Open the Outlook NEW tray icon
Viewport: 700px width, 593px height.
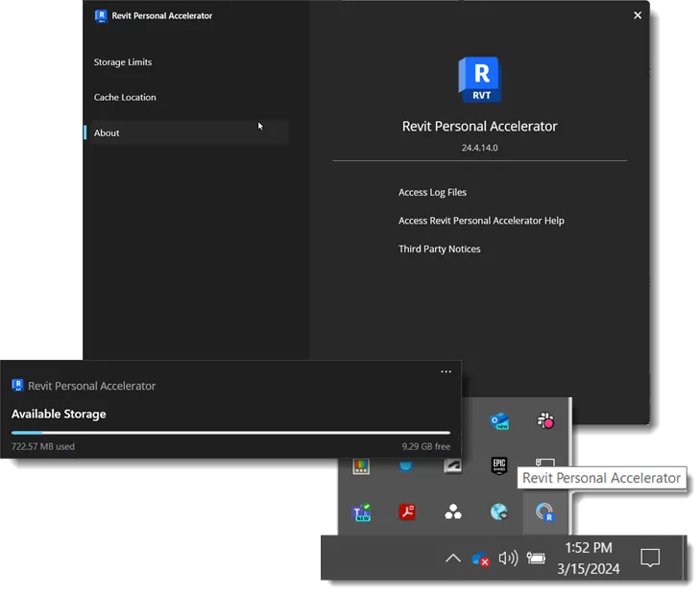[x=499, y=421]
